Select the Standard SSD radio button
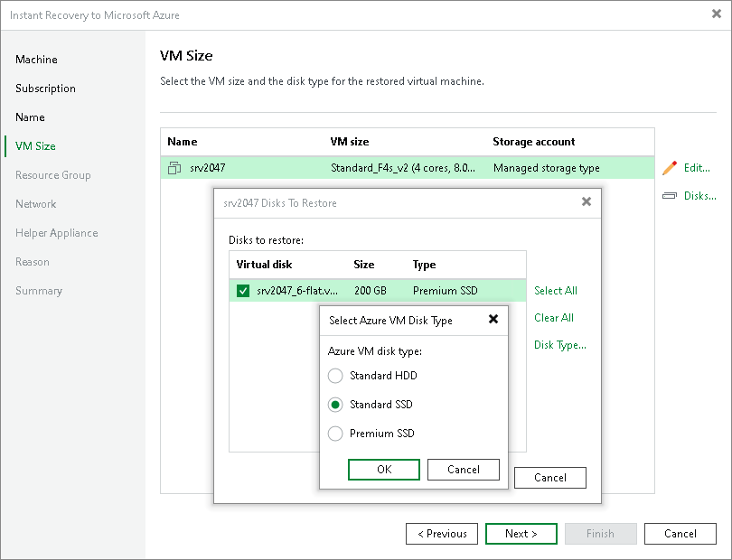 335,405
